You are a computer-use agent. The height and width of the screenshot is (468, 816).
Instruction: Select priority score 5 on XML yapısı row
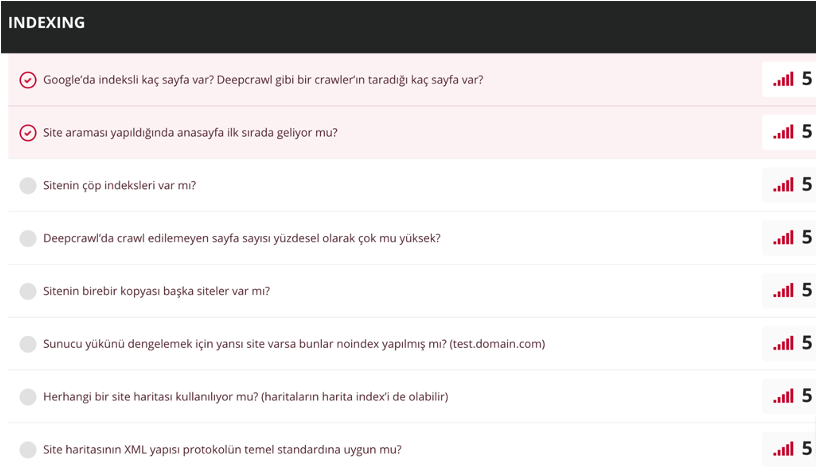coord(807,448)
